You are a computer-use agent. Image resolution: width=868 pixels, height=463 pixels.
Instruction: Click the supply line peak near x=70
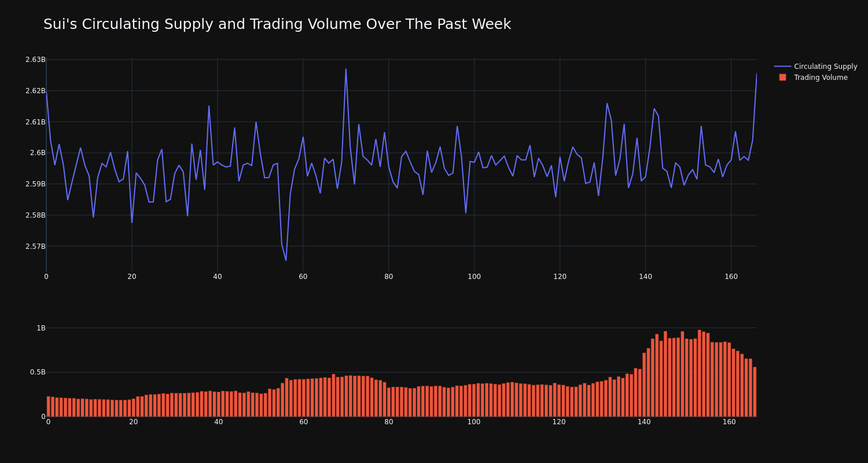[x=346, y=69]
